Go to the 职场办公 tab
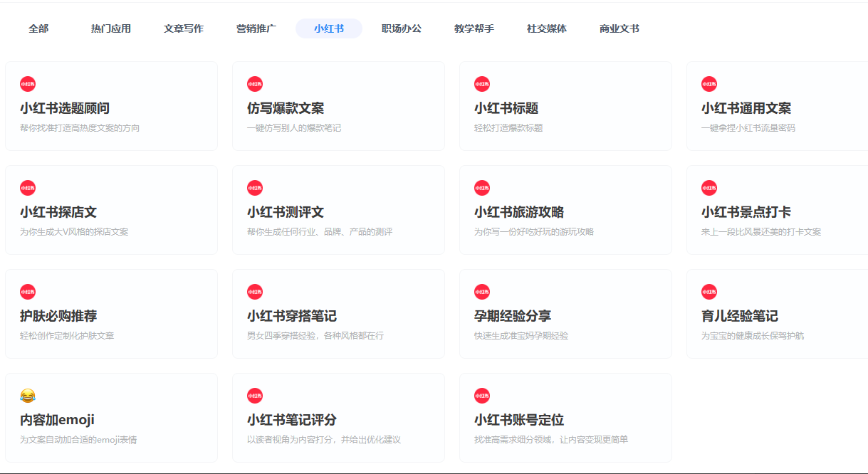The height and width of the screenshot is (474, 868). click(402, 29)
